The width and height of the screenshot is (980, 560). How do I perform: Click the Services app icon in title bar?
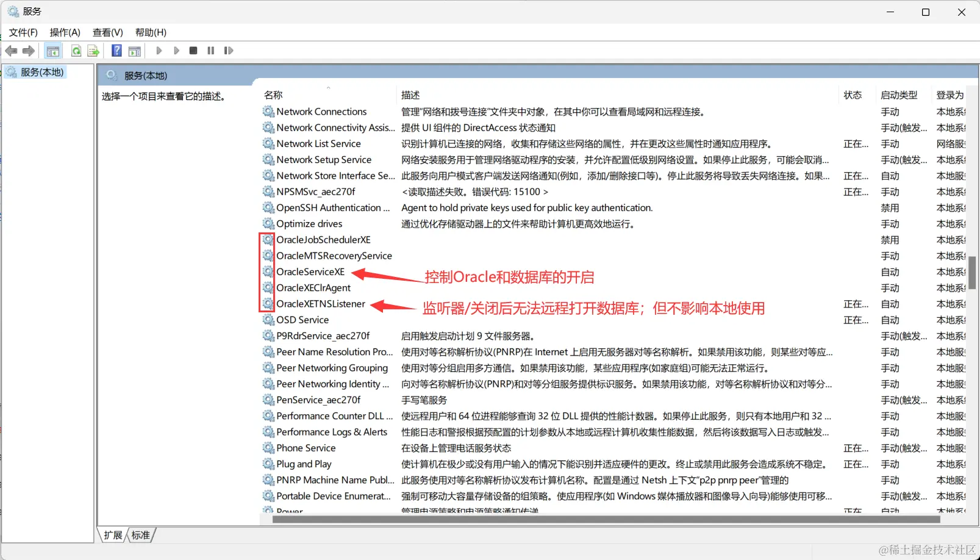[13, 12]
